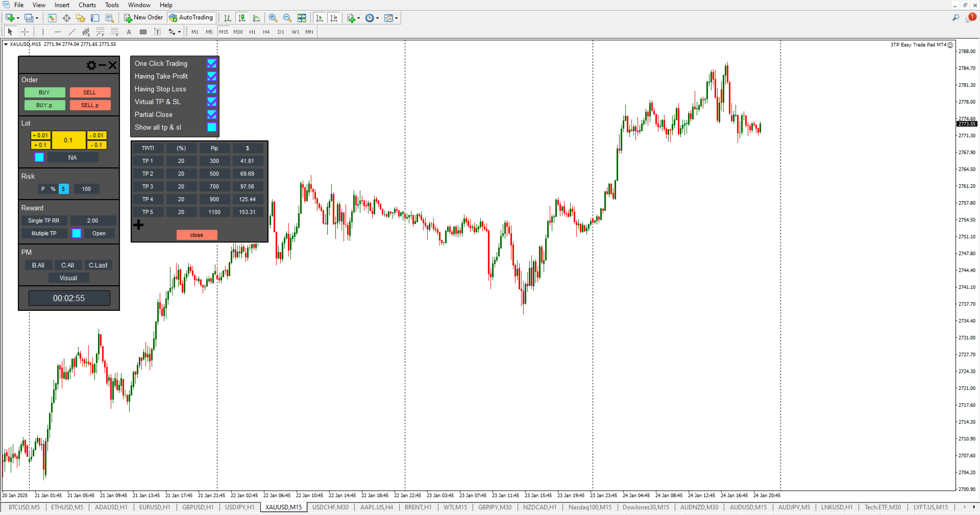The width and height of the screenshot is (980, 515).
Task: Pick the draw trendline tool
Action: (71, 32)
